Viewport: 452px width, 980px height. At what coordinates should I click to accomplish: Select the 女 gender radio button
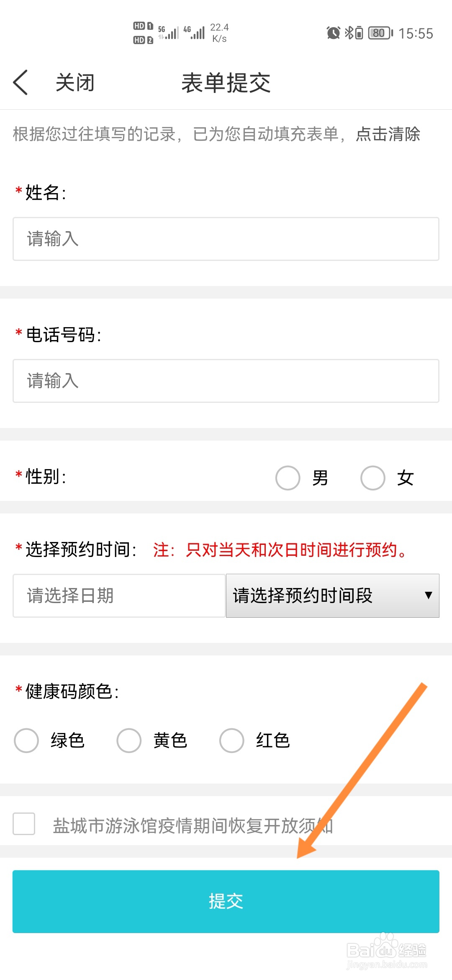373,478
